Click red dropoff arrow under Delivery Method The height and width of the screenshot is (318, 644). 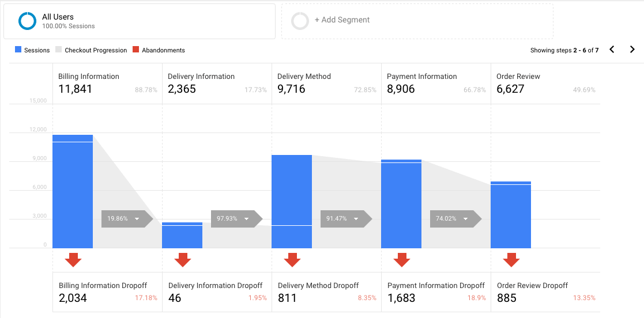[292, 260]
